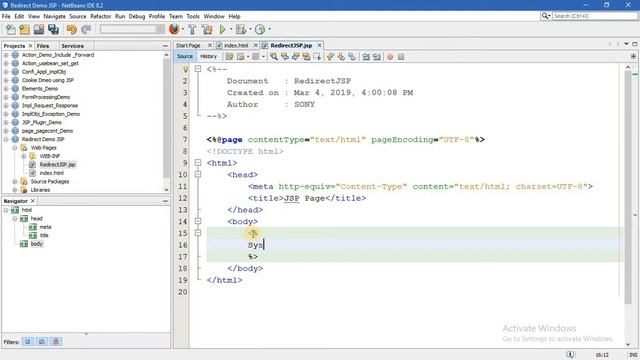Click the Shift Line Left icon
Viewport: 640px width, 360px height.
(366, 57)
